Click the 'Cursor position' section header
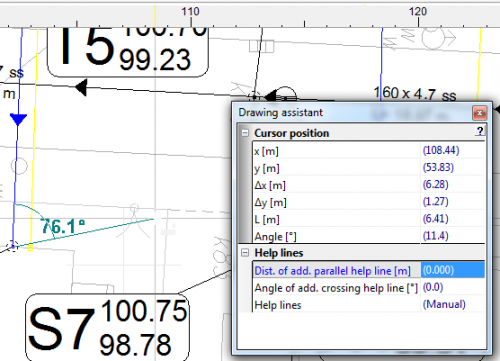The image size is (500, 361). click(x=292, y=133)
